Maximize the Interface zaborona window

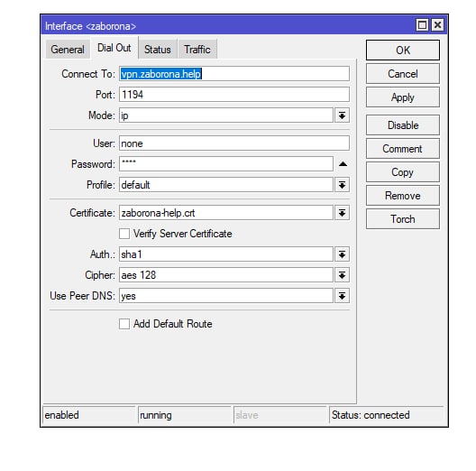coord(422,25)
